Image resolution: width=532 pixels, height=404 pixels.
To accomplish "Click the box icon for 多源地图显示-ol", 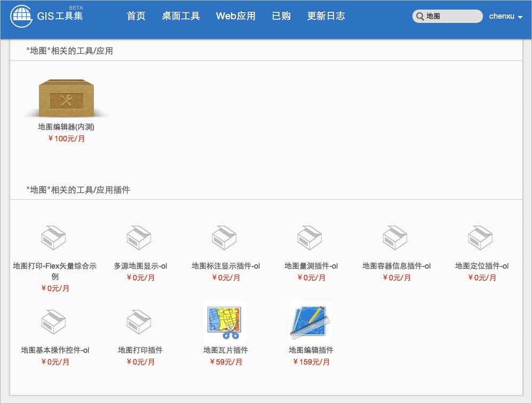I will [x=139, y=238].
